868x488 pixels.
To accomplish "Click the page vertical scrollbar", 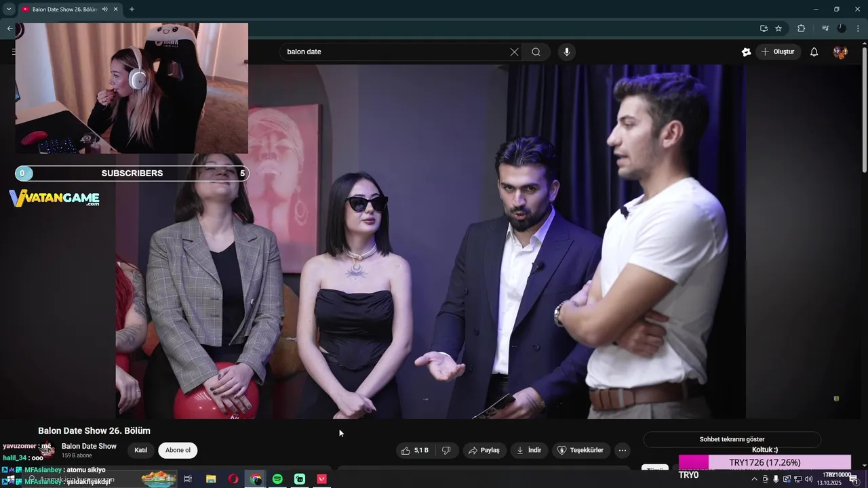I will (864, 108).
